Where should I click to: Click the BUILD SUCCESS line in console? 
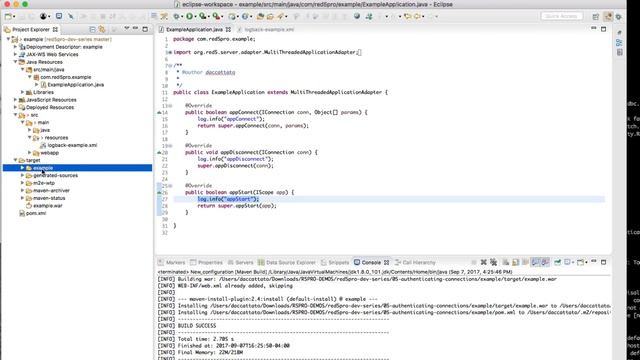click(197, 326)
